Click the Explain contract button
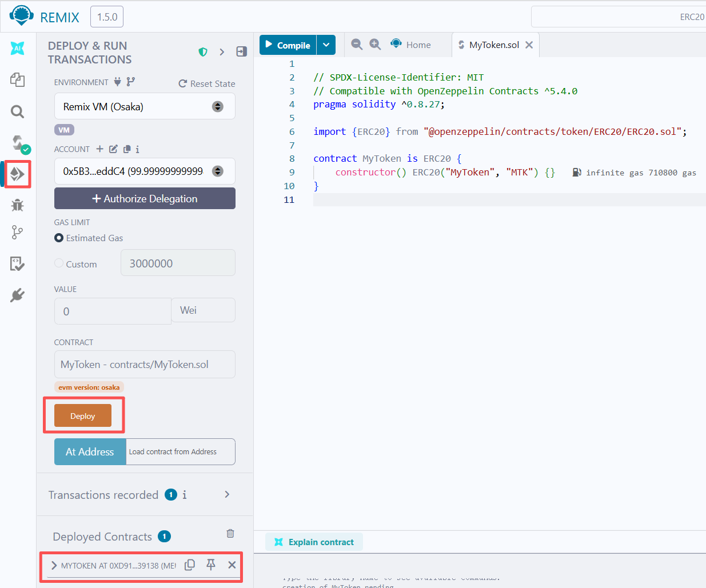The image size is (706, 588). [x=314, y=542]
